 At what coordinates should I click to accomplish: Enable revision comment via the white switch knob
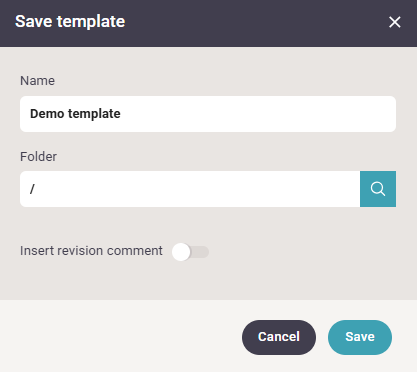181,252
